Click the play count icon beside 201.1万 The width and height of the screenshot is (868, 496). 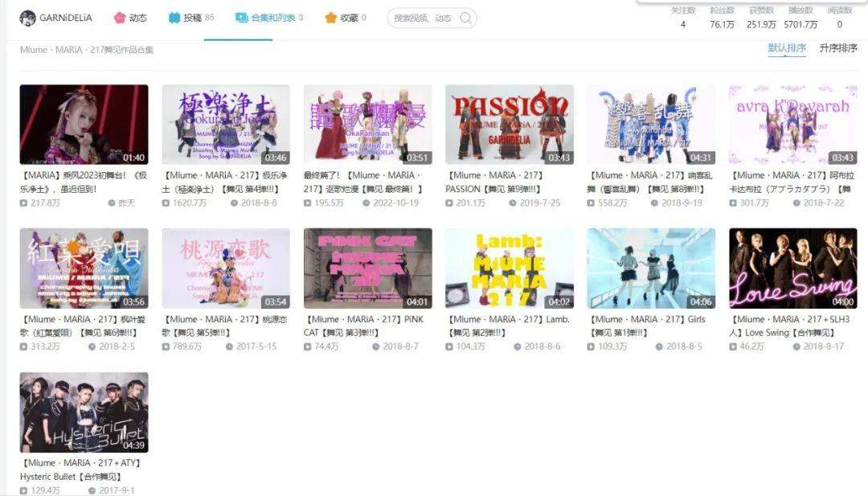tap(449, 203)
